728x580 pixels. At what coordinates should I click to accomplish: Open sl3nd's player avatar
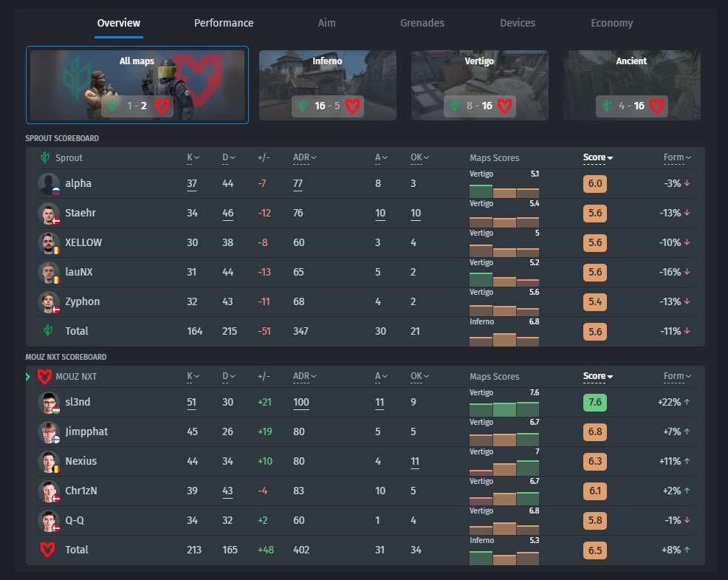[49, 403]
